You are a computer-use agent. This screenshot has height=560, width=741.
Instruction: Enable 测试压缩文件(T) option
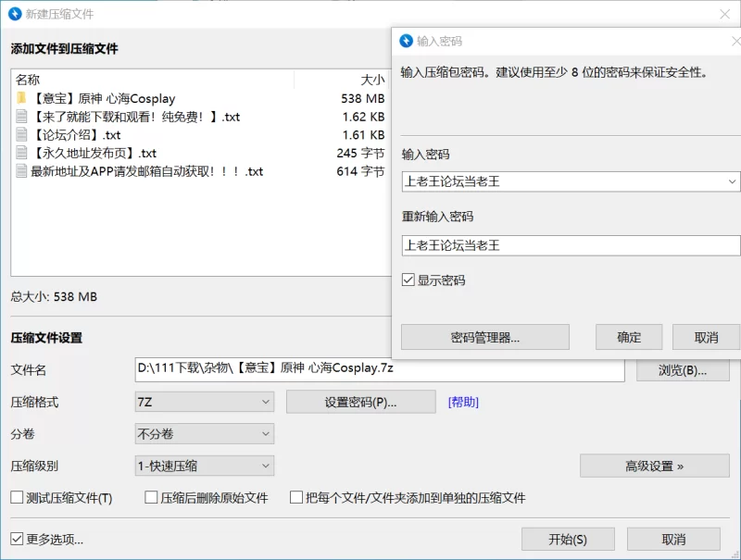[x=17, y=498]
